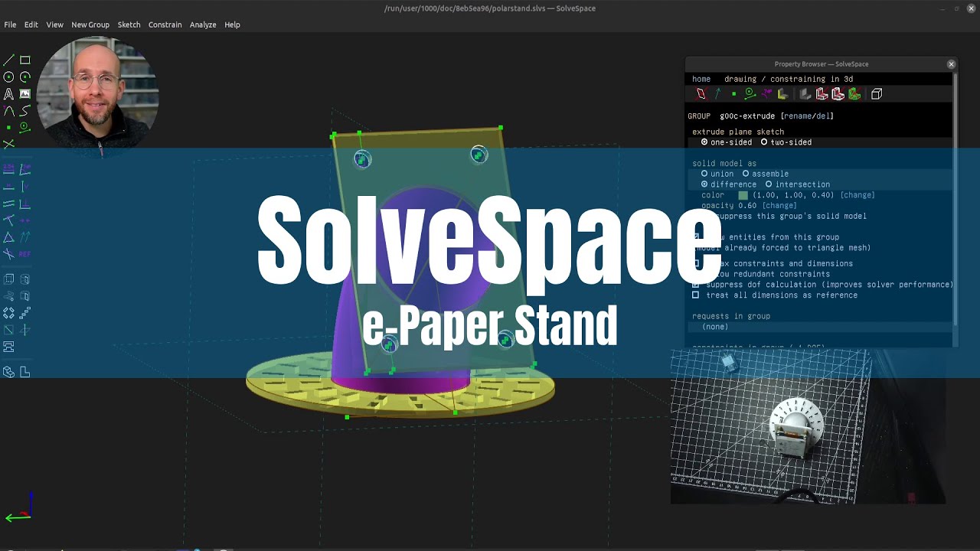Select two-sided extrude option
The width and height of the screenshot is (980, 551).
click(786, 142)
